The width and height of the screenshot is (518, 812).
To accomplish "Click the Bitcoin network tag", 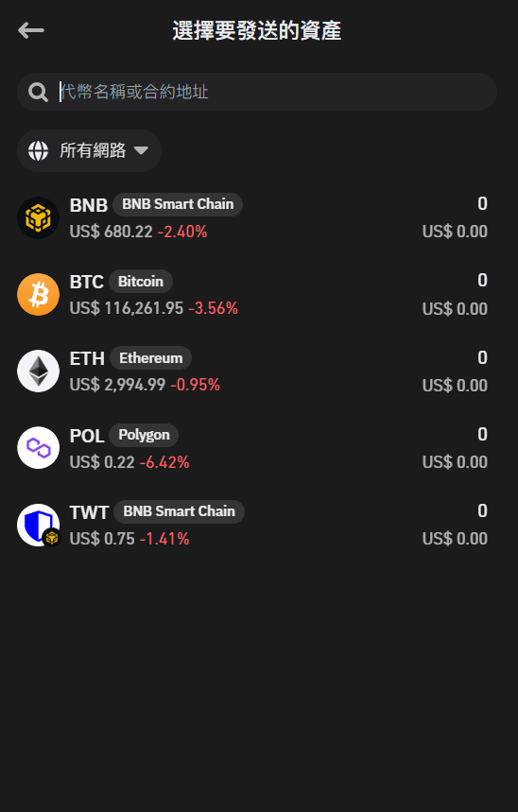I will coord(141,281).
